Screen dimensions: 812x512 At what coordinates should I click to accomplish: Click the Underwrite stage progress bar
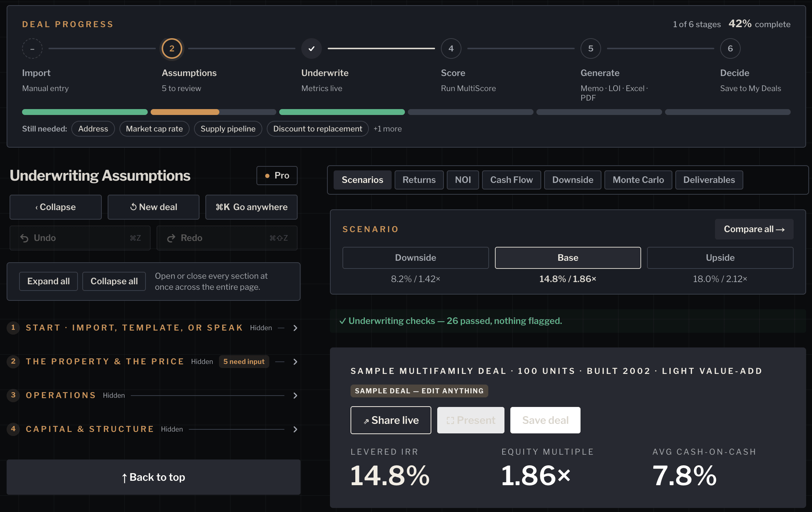pos(342,112)
